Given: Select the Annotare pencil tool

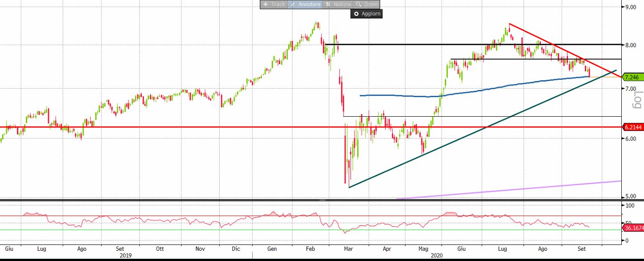Looking at the screenshot, I should [305, 4].
